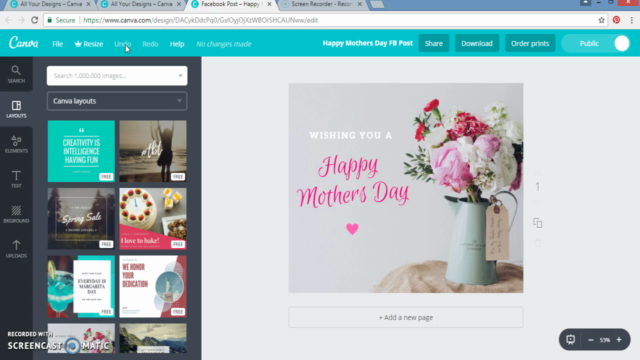640x360 pixels.
Task: Click the browser address bar
Action: 318,20
